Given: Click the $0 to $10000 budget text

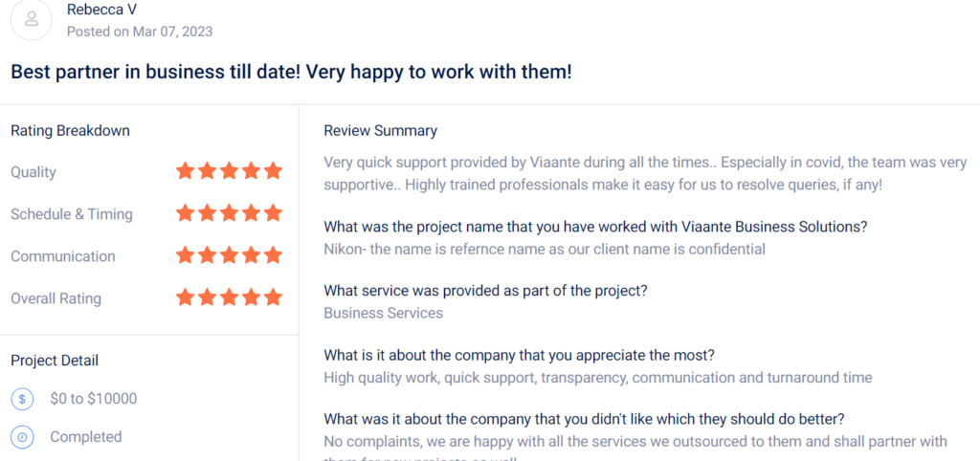Looking at the screenshot, I should point(94,399).
